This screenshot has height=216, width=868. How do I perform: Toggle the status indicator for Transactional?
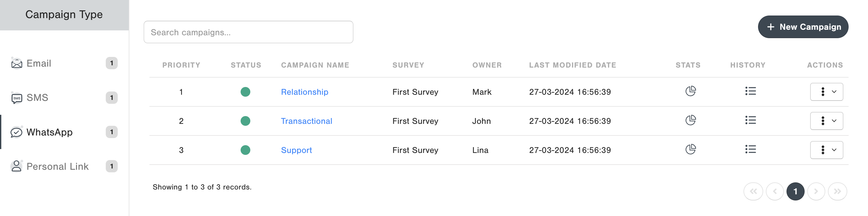pyautogui.click(x=245, y=121)
